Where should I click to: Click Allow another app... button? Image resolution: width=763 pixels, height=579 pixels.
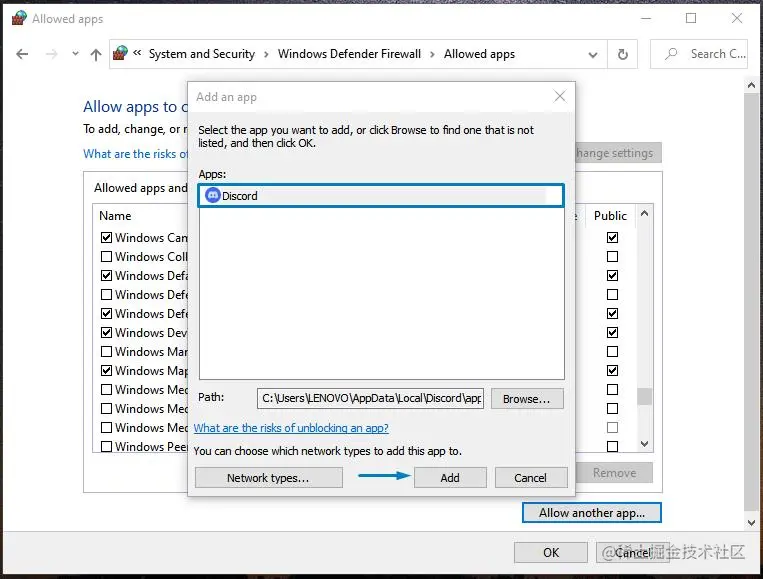[592, 513]
